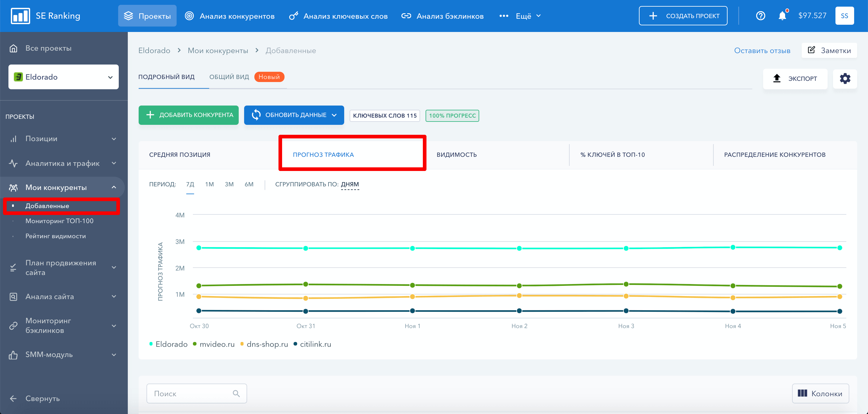Click the chain icon of Анализ бэклинков
This screenshot has height=414, width=868.
(406, 16)
